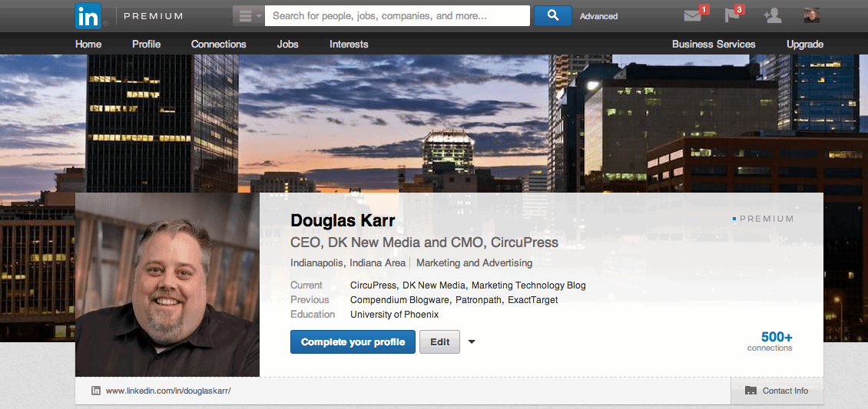Click the CEO, DK New Media headline
The image size is (868, 409).
click(424, 242)
